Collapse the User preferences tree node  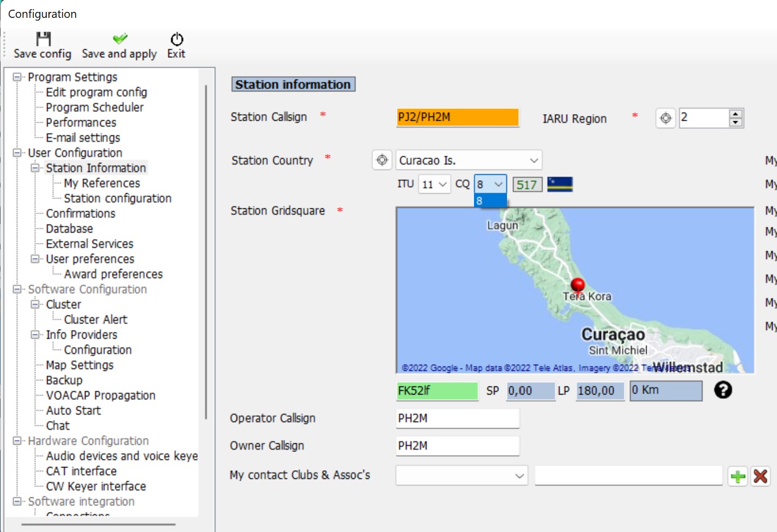(35, 259)
